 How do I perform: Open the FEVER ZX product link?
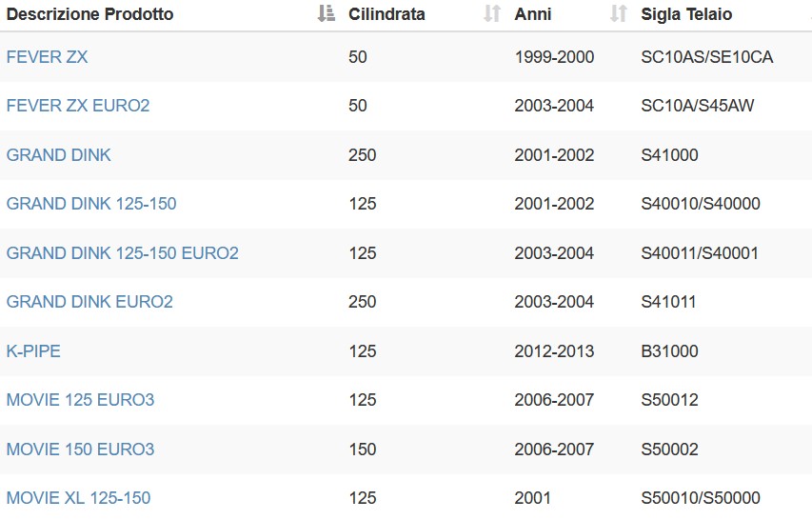[48, 57]
